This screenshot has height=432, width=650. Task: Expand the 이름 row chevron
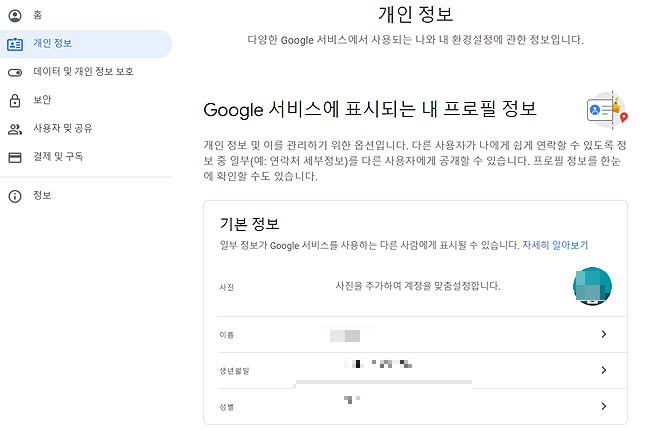604,334
